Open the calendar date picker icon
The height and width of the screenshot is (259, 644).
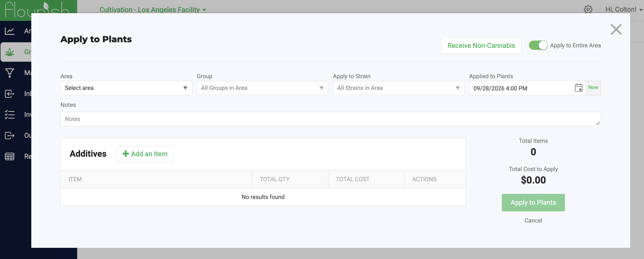[578, 88]
